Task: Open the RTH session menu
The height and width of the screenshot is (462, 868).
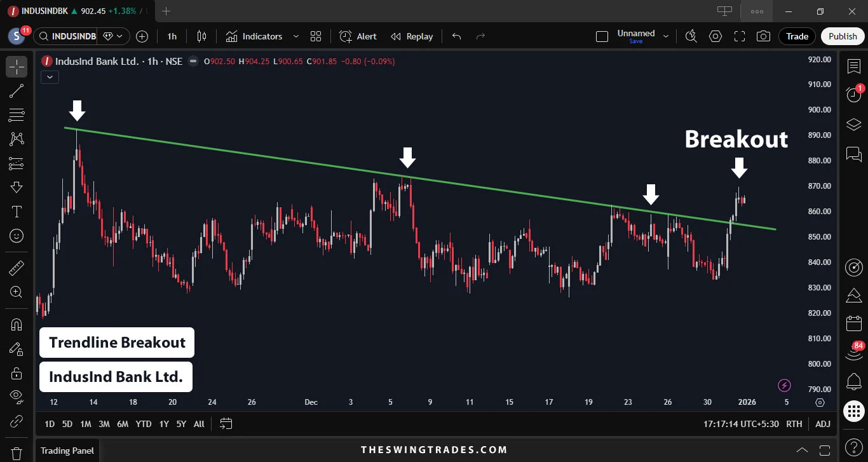Action: (794, 424)
